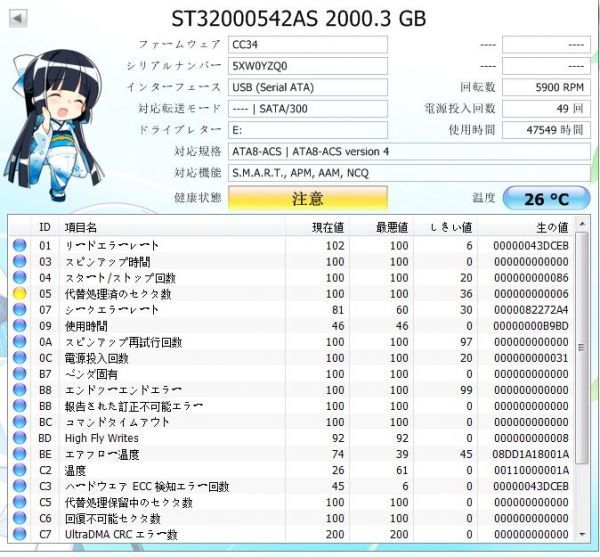
Task: Click the serial number field 5XW0YZQ0
Action: coord(308,66)
